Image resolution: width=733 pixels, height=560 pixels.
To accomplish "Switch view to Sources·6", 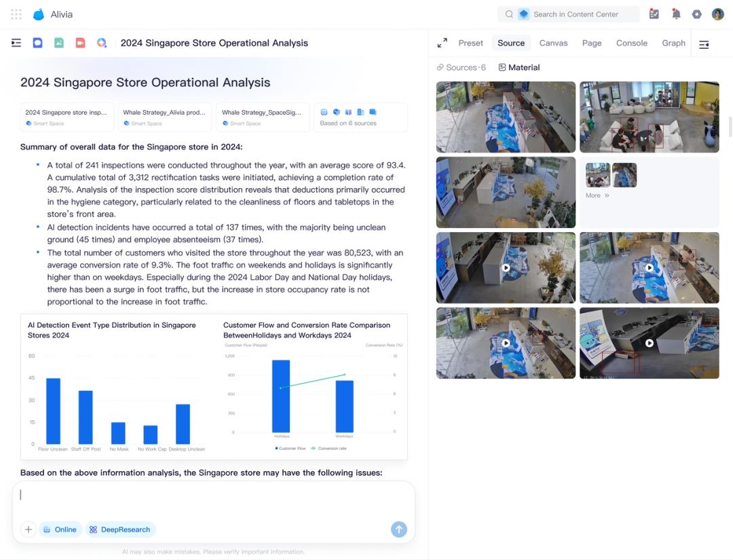I will 462,67.
